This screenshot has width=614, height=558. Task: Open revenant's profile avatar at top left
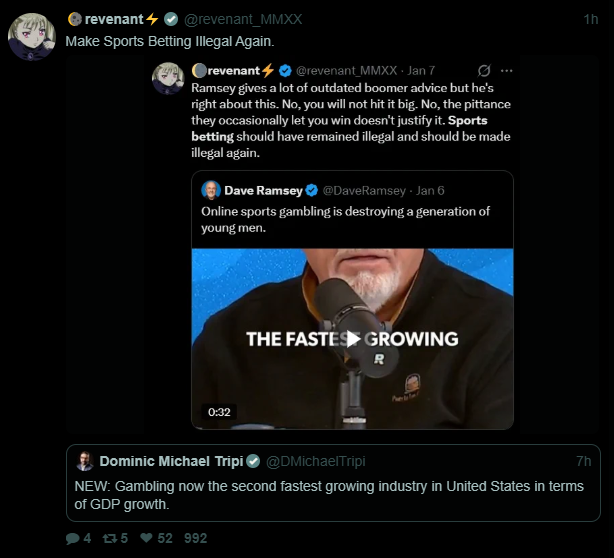click(x=32, y=36)
